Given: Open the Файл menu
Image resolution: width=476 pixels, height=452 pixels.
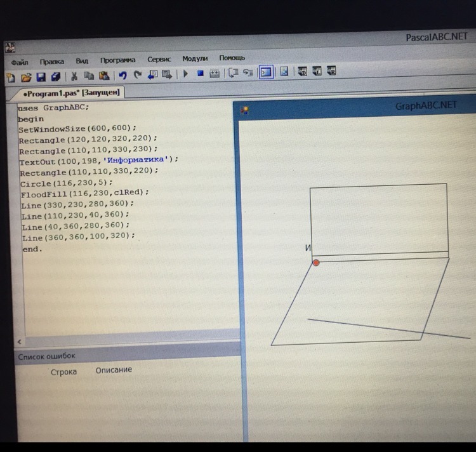Looking at the screenshot, I should (x=19, y=62).
